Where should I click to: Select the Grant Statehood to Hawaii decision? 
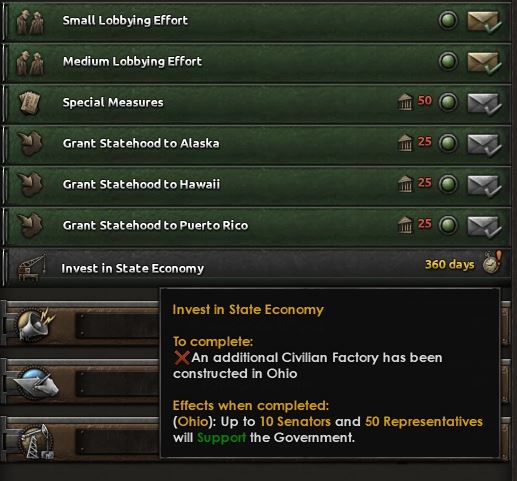(257, 185)
